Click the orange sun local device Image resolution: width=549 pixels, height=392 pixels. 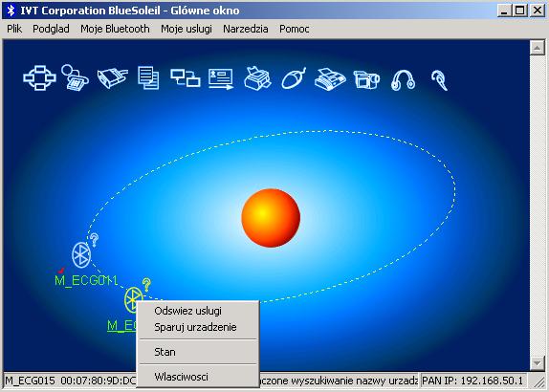pyautogui.click(x=271, y=218)
